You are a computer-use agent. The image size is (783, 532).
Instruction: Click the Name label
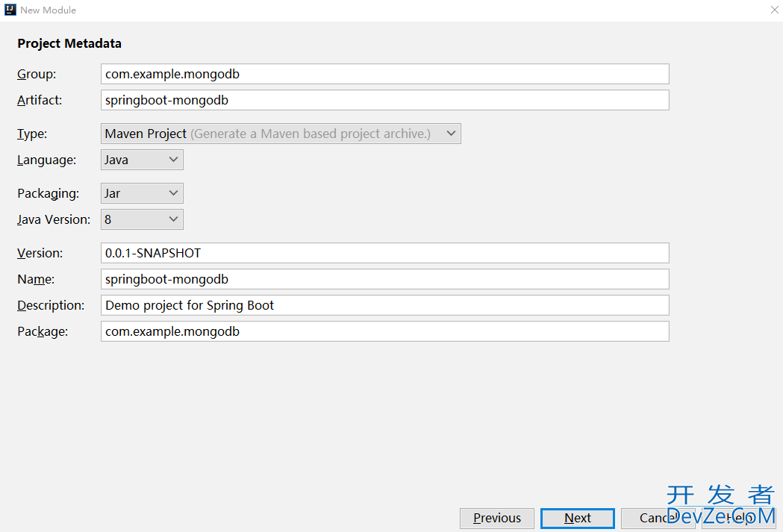tap(36, 279)
